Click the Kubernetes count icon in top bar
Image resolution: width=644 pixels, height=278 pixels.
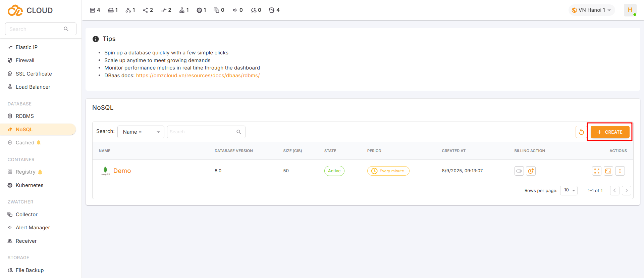[x=199, y=10]
